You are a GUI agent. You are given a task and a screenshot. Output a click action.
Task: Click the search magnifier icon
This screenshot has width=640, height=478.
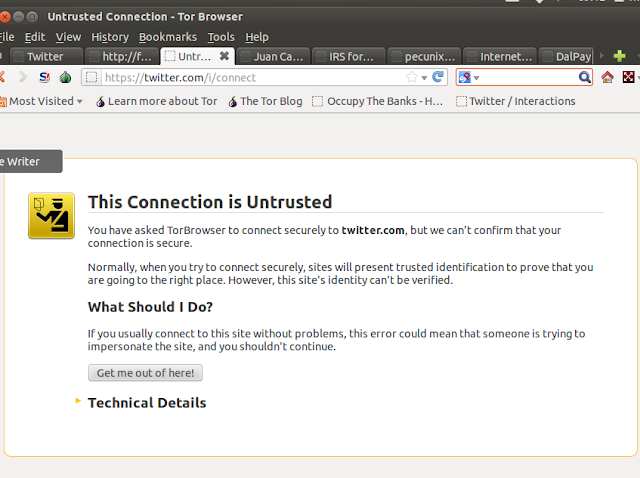584,77
